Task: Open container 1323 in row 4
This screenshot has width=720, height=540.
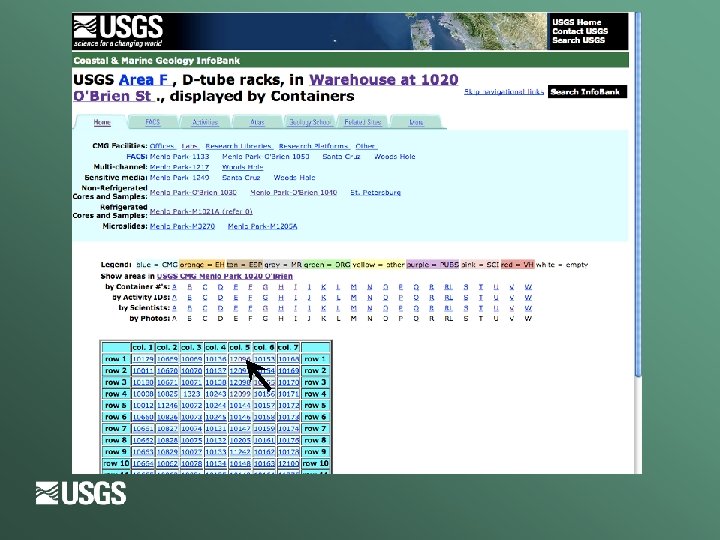Action: click(191, 394)
